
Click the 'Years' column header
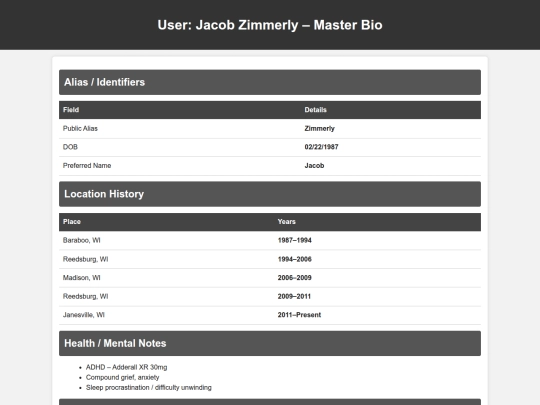[x=287, y=222]
